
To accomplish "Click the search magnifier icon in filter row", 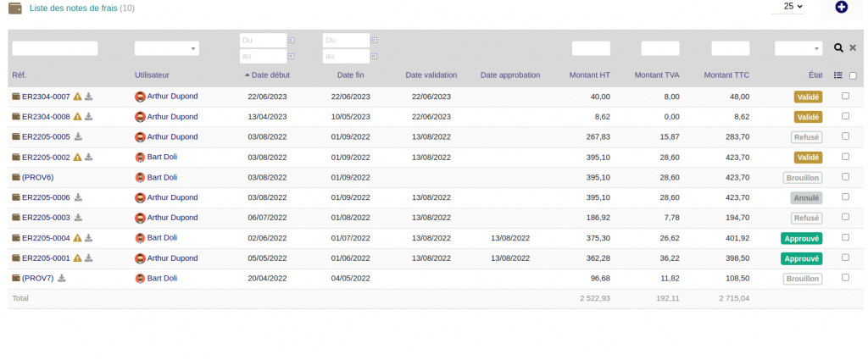I will 838,48.
